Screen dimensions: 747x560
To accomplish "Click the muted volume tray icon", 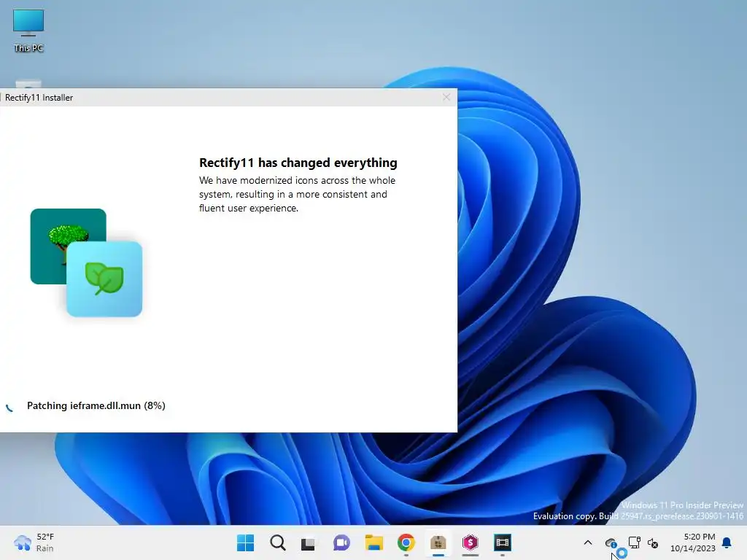I will coord(653,542).
